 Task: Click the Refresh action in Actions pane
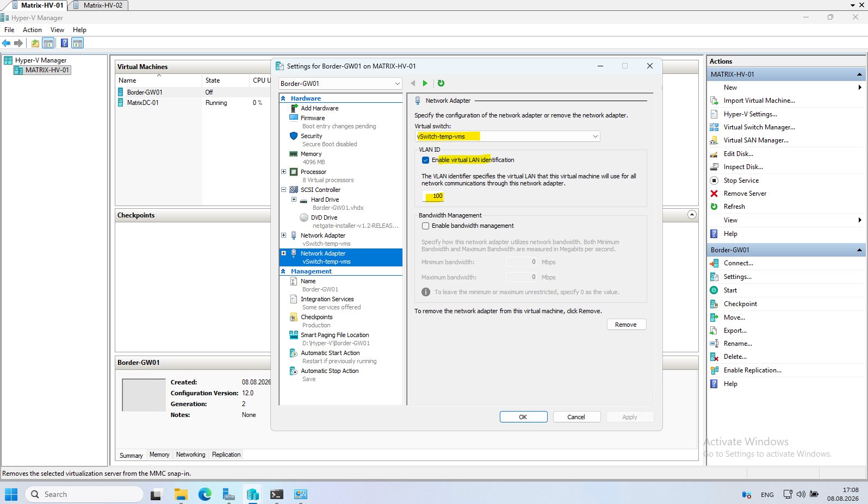[734, 207]
